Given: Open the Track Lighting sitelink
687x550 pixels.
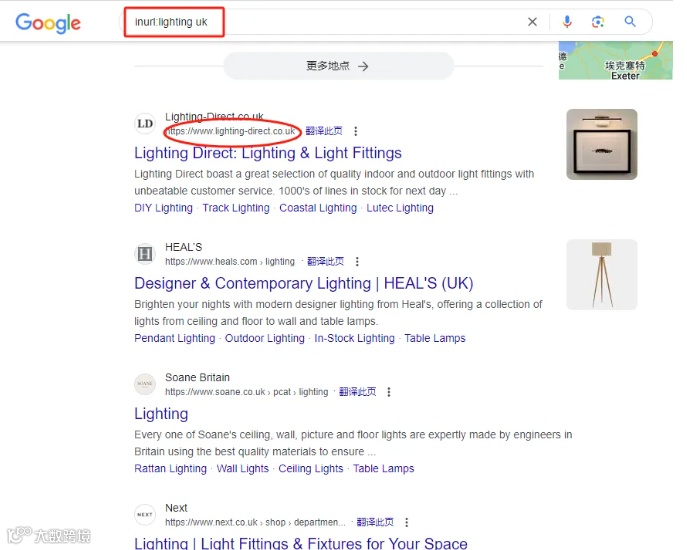Looking at the screenshot, I should pyautogui.click(x=236, y=208).
